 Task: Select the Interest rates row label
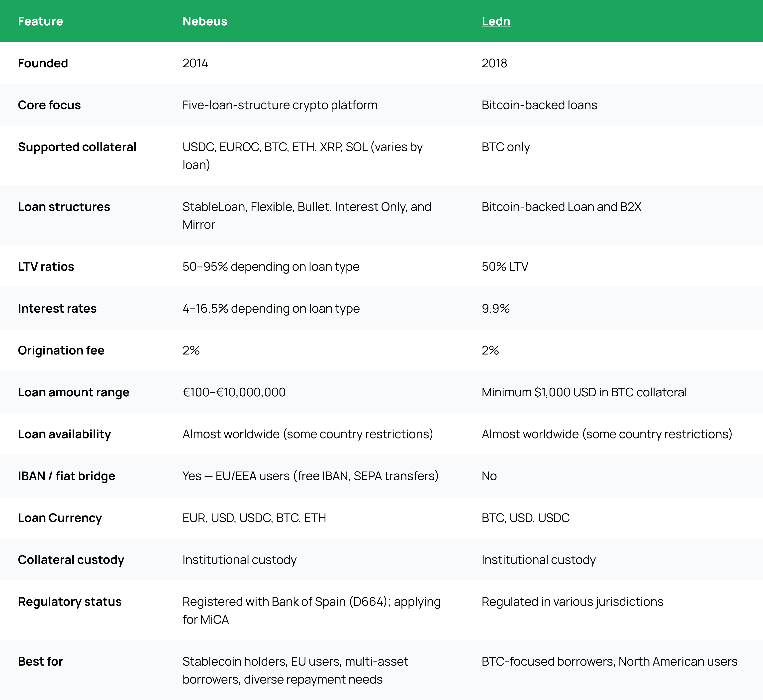[x=57, y=308]
